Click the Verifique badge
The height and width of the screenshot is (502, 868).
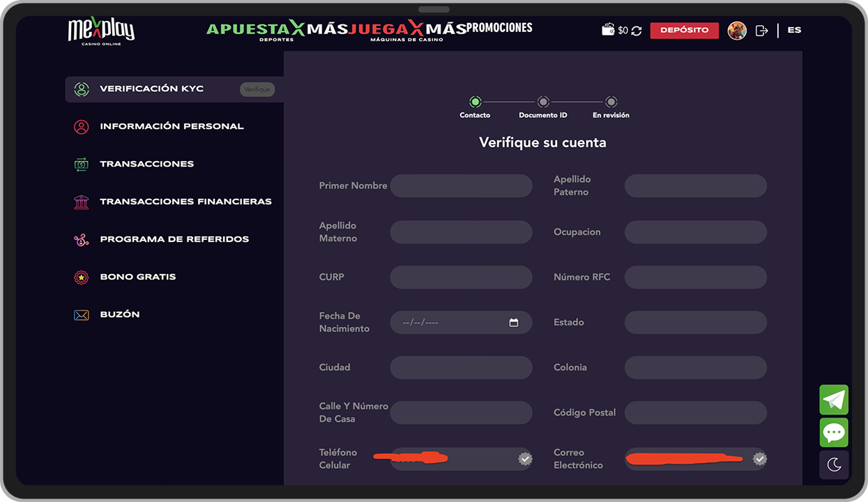point(257,89)
